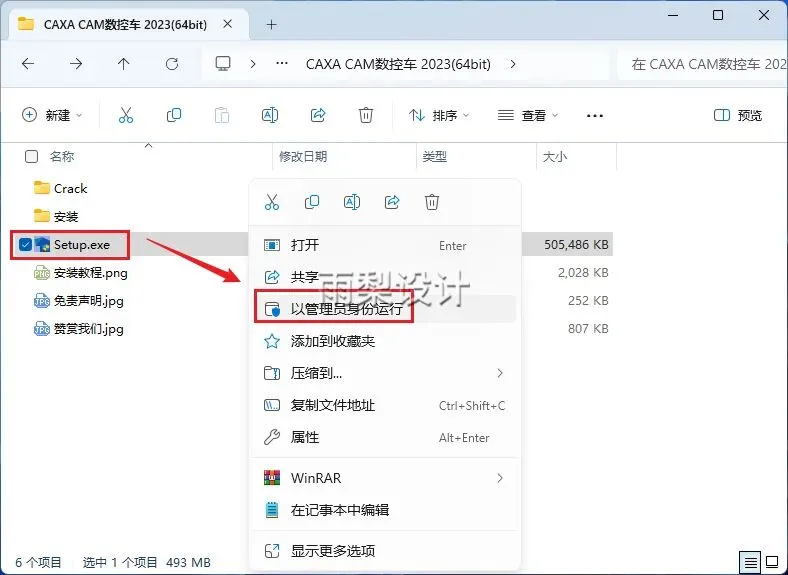Image resolution: width=788 pixels, height=575 pixels.
Task: Toggle the 预览 preview pane
Action: click(738, 116)
